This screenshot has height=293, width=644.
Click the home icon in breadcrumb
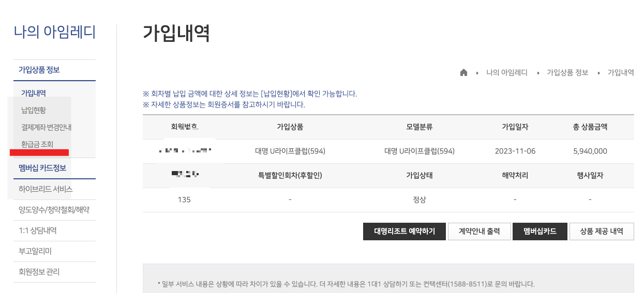click(x=463, y=73)
